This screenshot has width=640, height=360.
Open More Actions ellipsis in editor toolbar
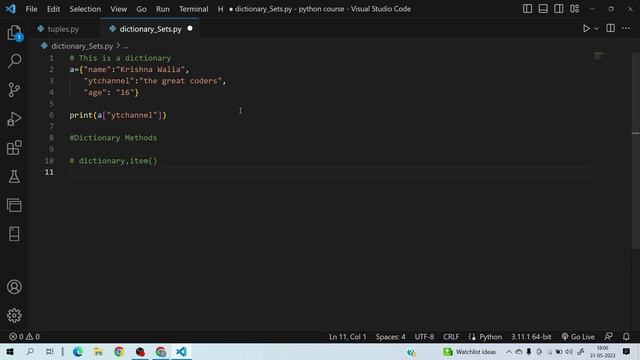tap(626, 28)
